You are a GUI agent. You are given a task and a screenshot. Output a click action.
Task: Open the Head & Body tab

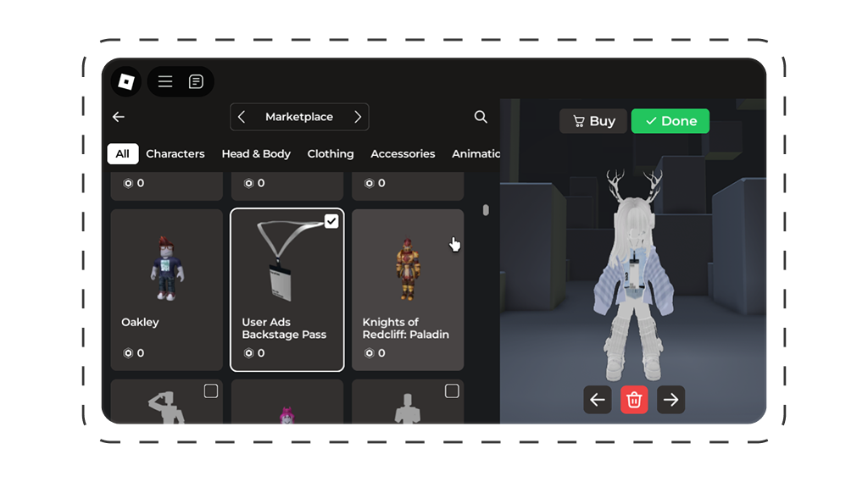click(256, 154)
